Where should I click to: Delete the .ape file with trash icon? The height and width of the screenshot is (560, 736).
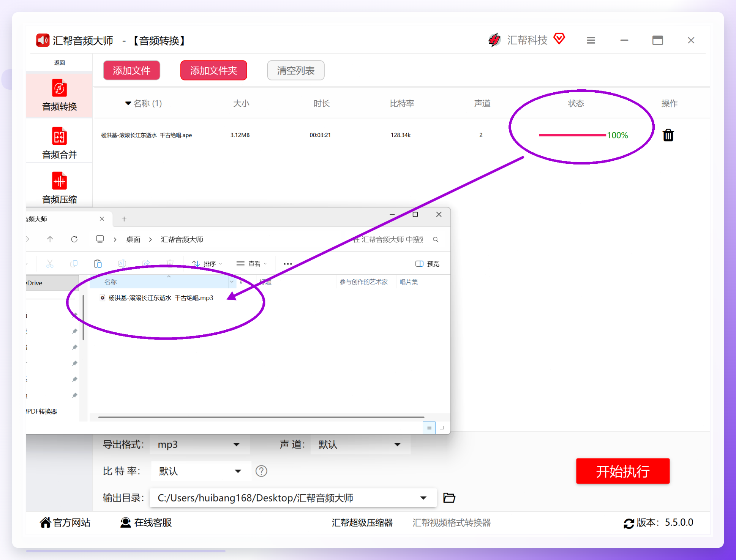[668, 135]
